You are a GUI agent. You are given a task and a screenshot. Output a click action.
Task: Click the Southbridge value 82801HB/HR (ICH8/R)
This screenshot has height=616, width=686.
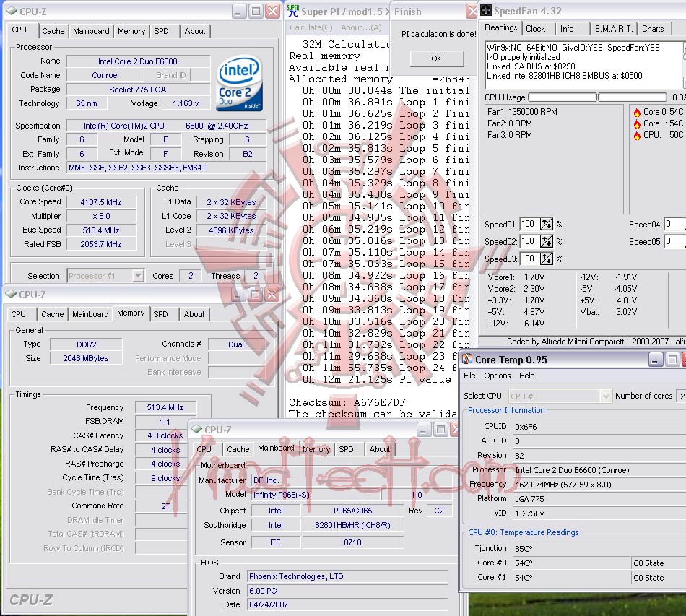352,525
